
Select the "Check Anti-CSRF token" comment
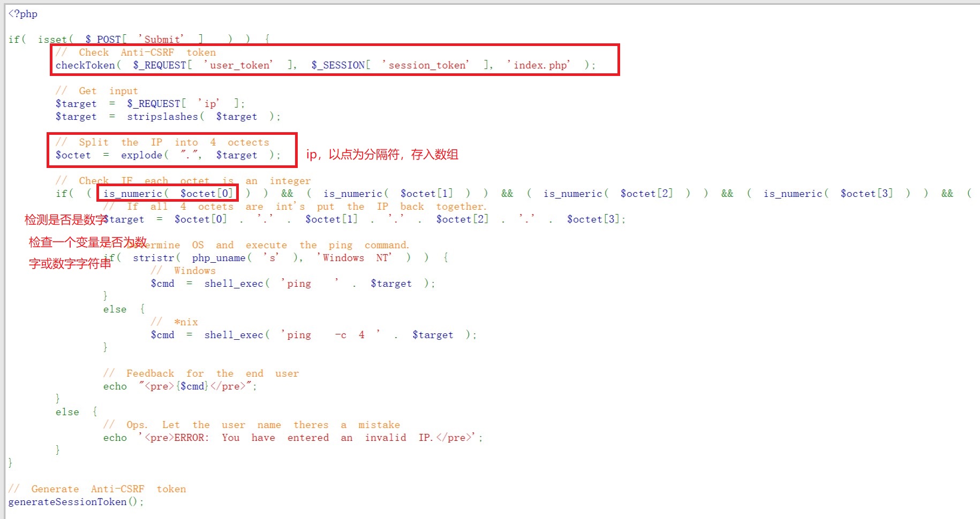[x=136, y=52]
